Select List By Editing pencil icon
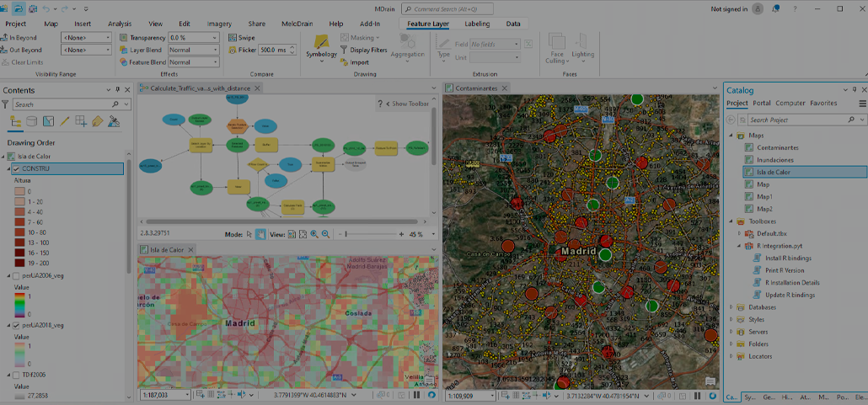 tap(64, 121)
